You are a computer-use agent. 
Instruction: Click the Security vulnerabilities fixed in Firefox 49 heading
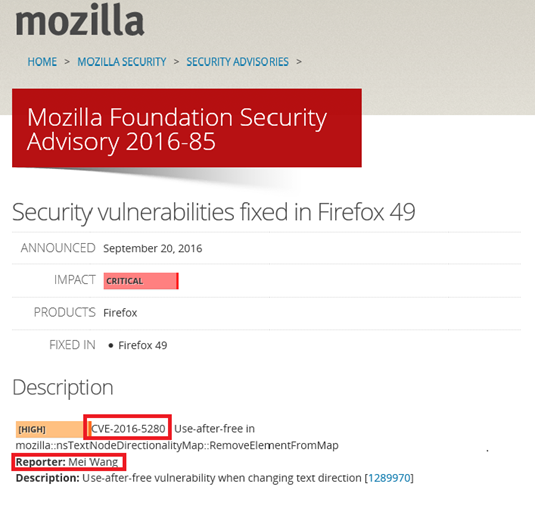(214, 212)
